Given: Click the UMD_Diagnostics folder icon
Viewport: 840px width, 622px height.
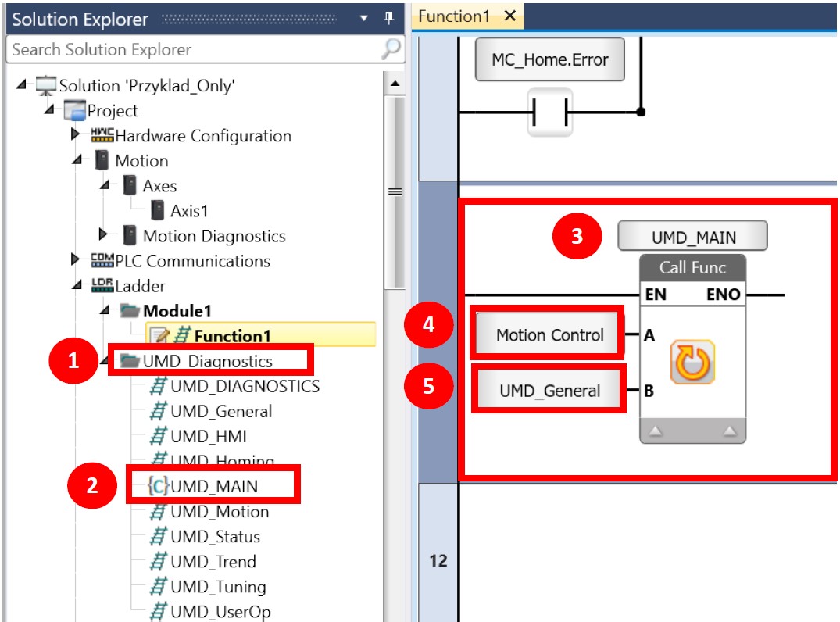Looking at the screenshot, I should (130, 360).
